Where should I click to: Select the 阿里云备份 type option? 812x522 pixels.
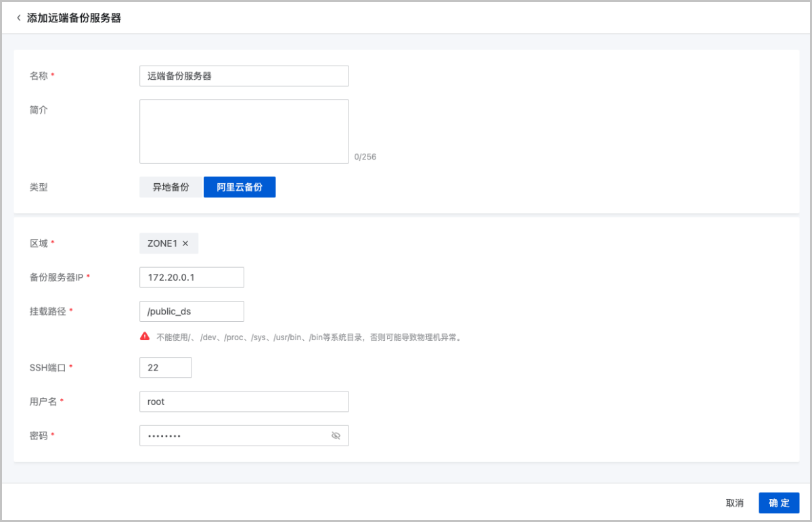pos(240,187)
